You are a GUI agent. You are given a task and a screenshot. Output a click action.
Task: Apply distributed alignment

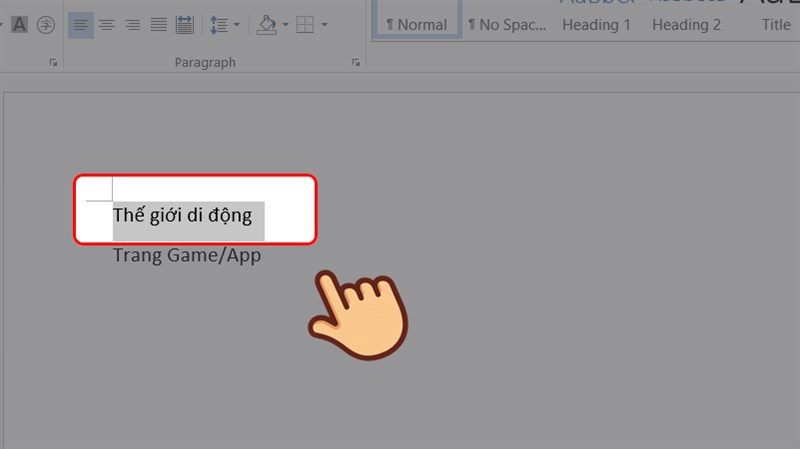(185, 24)
